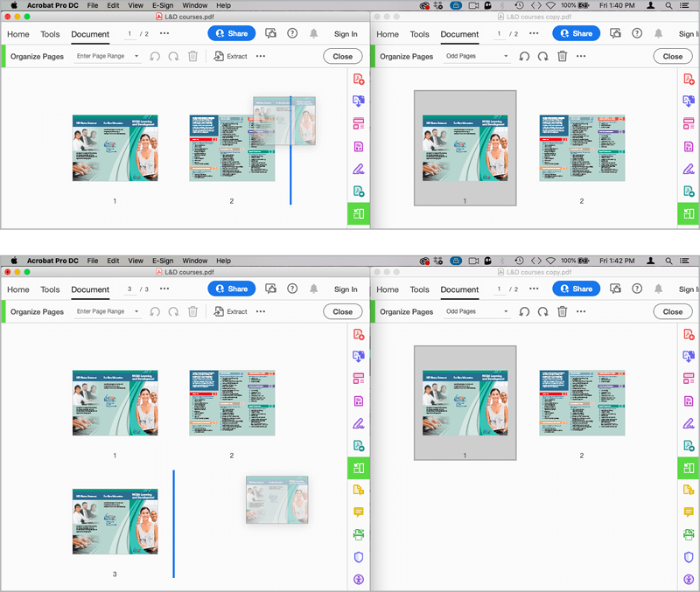Viewport: 700px width, 592px height.
Task: Open notifications bell in upper L&D courses.pdf window
Action: pos(314,33)
